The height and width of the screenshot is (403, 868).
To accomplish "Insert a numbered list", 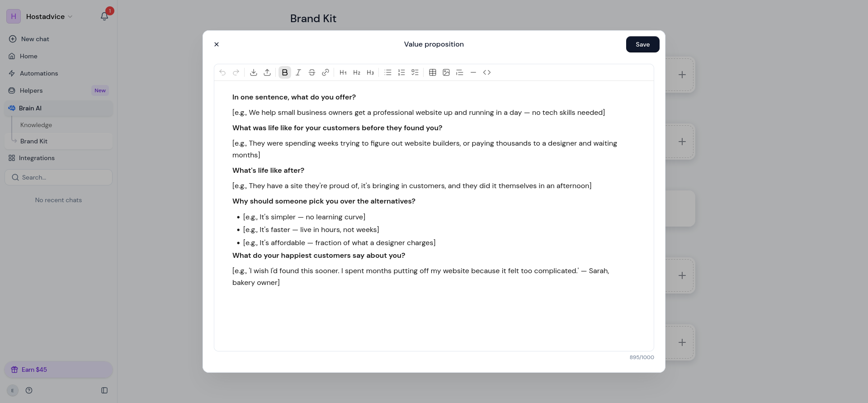I will tap(401, 72).
